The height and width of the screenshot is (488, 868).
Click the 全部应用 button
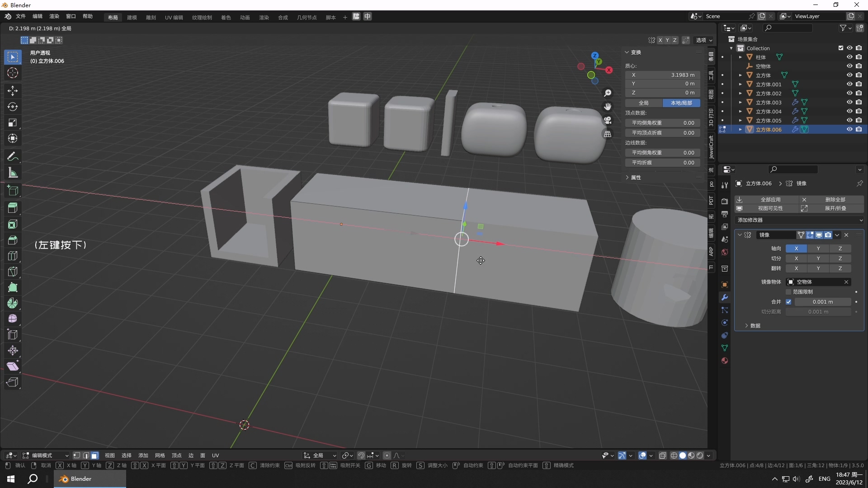coord(770,200)
